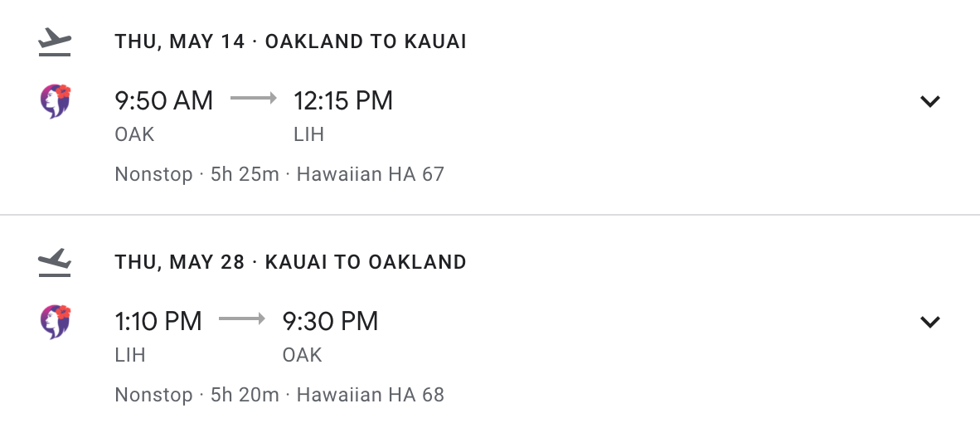Select the Thu, May 28 Kauai to Oakland header
Viewport: 980px width, 423px height.
[290, 263]
